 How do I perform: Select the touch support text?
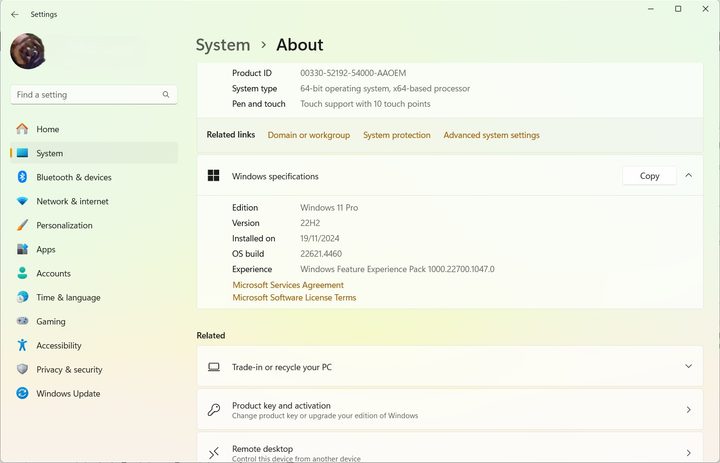tap(365, 104)
